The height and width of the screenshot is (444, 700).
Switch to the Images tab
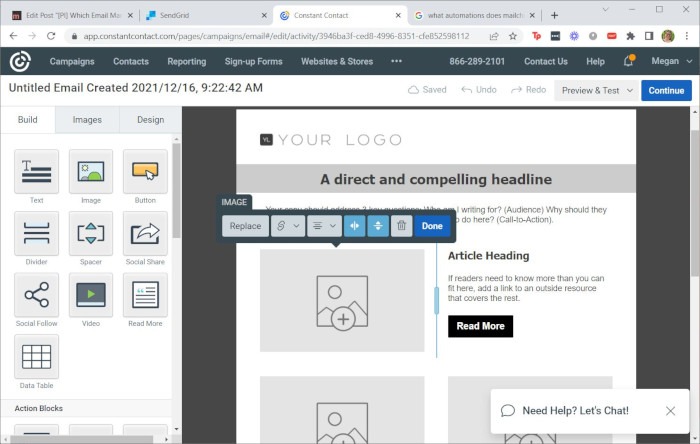click(87, 120)
